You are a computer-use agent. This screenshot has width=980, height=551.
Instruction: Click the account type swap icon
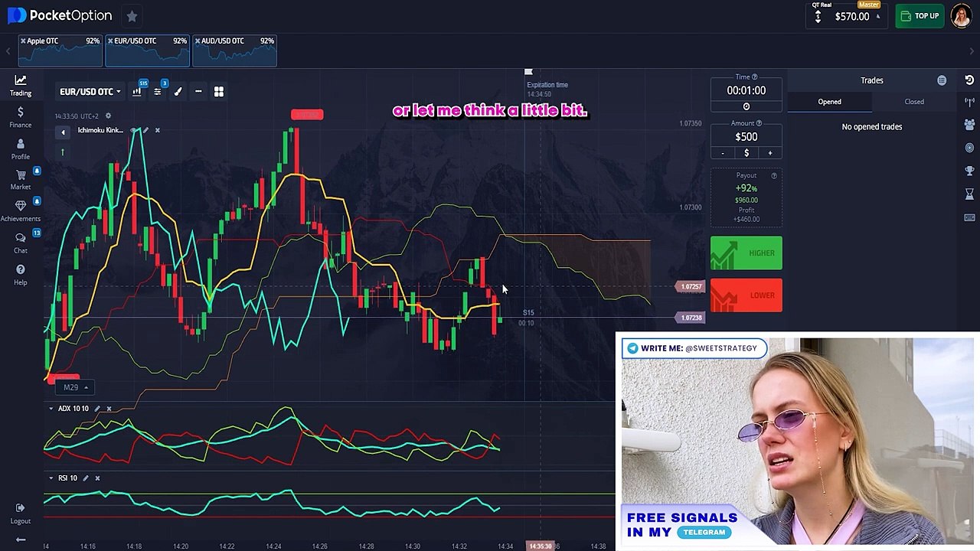click(x=818, y=16)
